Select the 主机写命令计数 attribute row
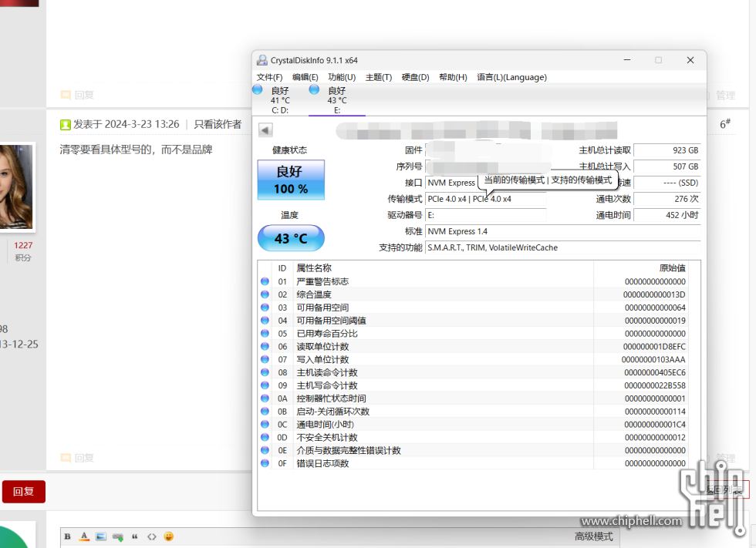 point(474,385)
